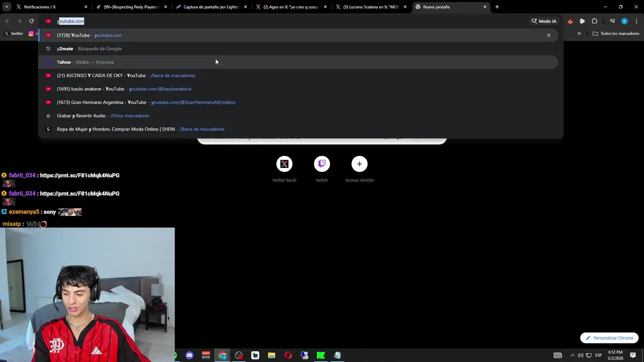Image resolution: width=644 pixels, height=362 pixels.
Task: Open Discord from the taskbar
Action: pyautogui.click(x=189, y=355)
